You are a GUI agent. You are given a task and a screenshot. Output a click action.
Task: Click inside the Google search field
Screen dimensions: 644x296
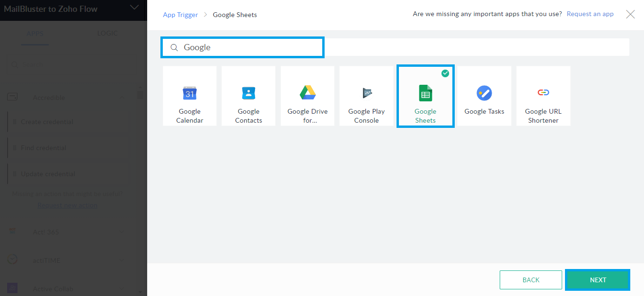[x=242, y=47]
